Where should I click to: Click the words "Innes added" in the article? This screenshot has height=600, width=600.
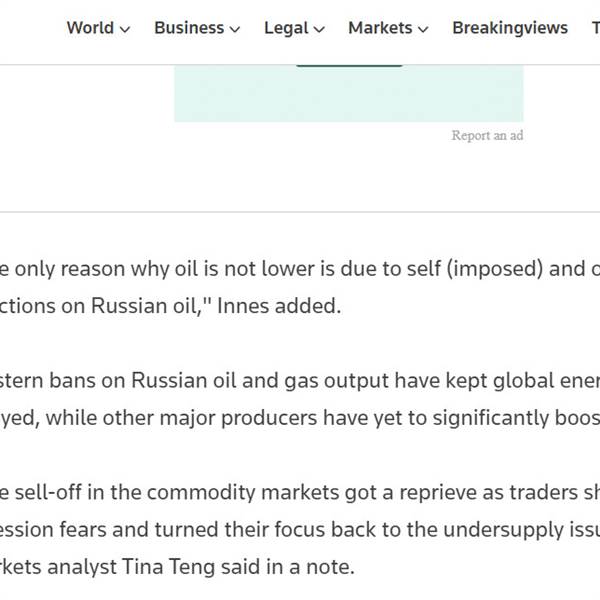click(279, 306)
